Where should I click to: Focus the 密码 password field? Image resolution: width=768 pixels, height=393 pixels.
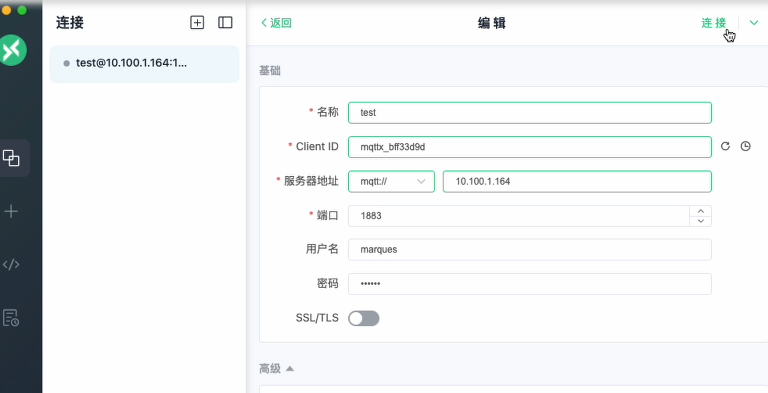529,284
